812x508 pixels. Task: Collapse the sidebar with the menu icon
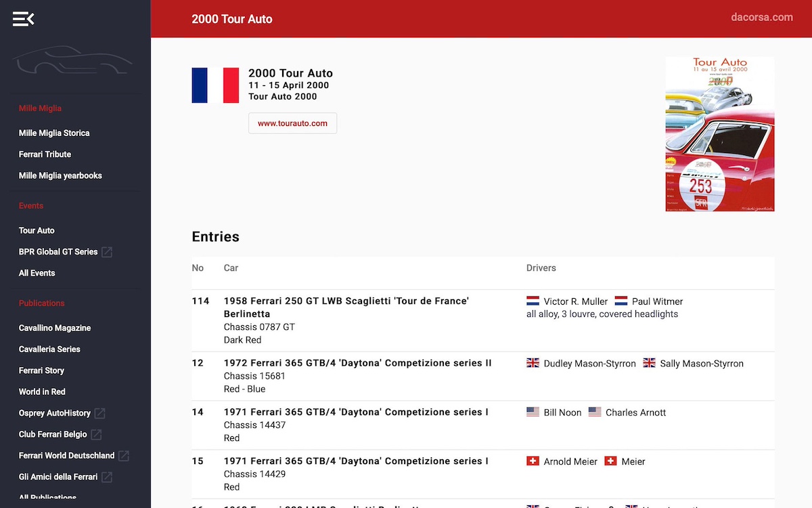24,19
